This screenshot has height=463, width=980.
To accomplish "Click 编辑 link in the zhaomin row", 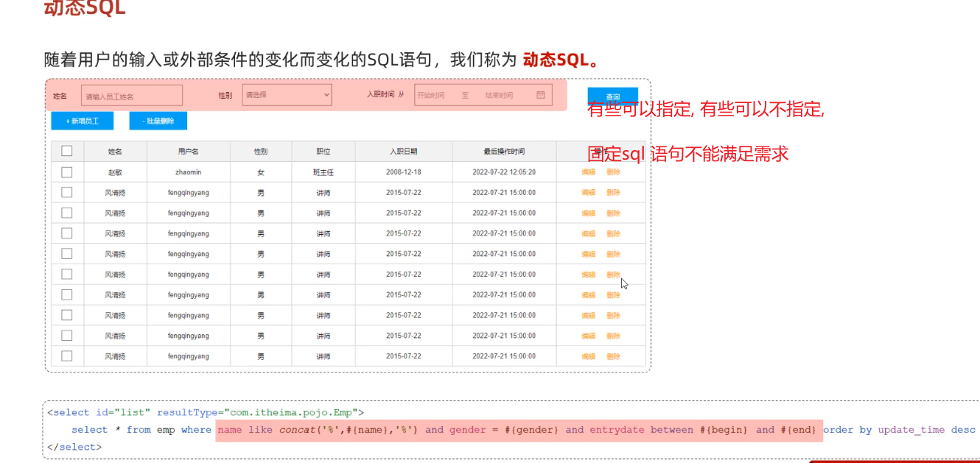I will tap(588, 172).
